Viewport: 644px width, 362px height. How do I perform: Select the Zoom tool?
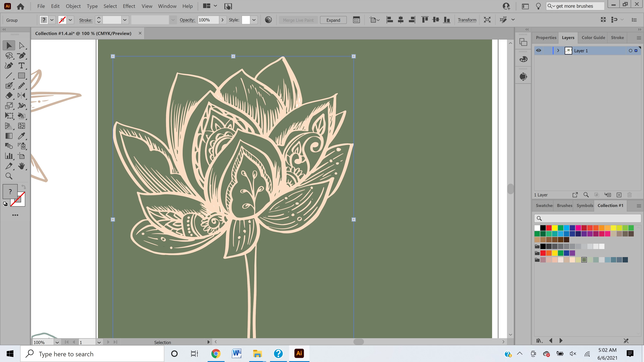[x=9, y=176]
